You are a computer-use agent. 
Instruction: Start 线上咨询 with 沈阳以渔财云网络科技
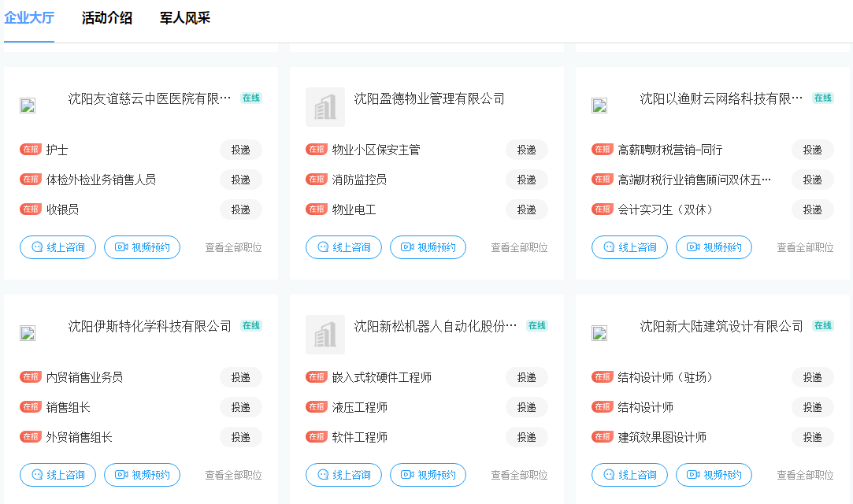[x=630, y=247]
